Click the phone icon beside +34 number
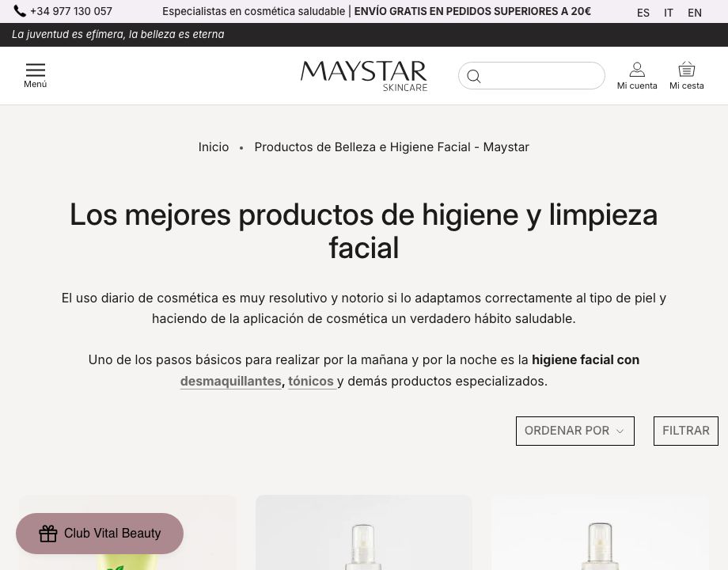 [x=20, y=10]
